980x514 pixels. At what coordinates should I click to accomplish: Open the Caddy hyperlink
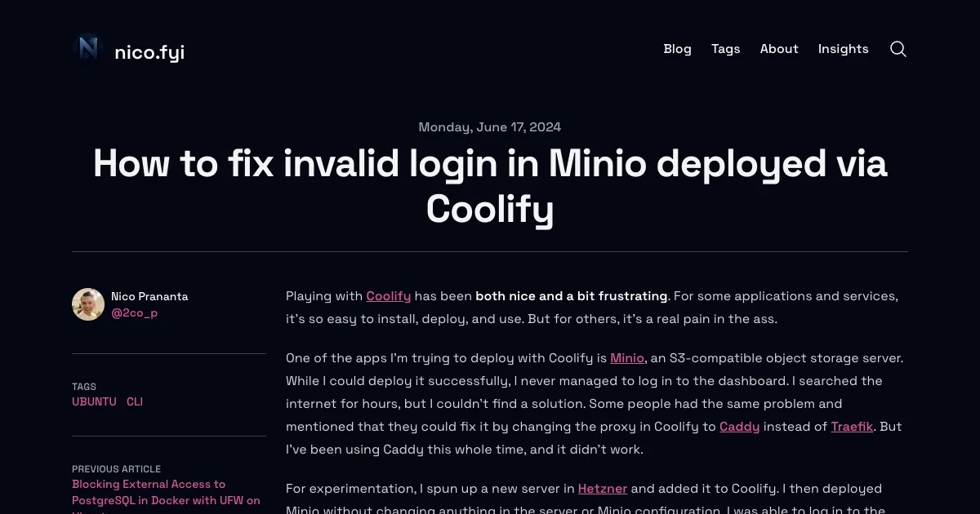tap(739, 427)
